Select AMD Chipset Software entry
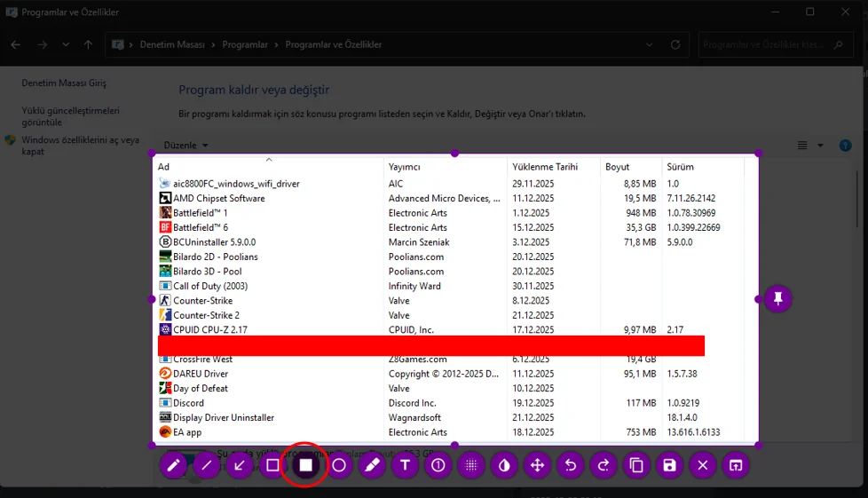 coord(451,198)
